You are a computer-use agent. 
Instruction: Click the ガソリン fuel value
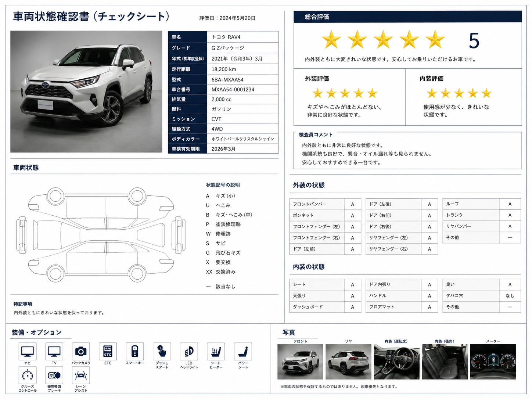point(221,109)
